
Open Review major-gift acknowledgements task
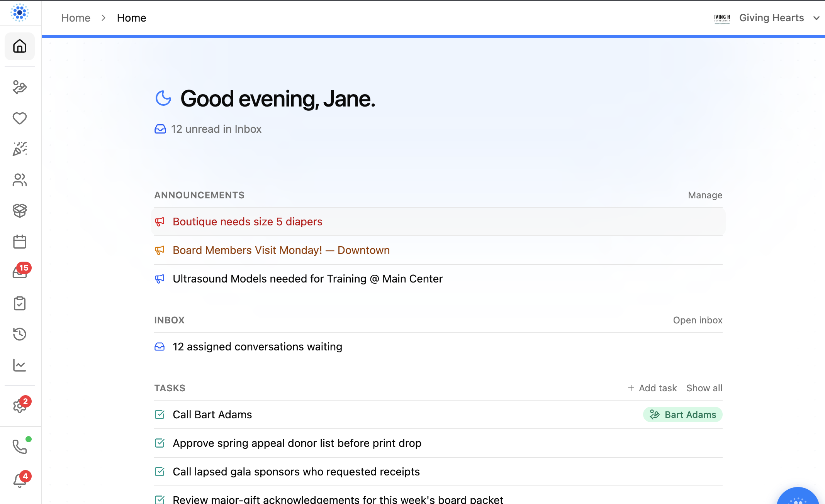338,499
